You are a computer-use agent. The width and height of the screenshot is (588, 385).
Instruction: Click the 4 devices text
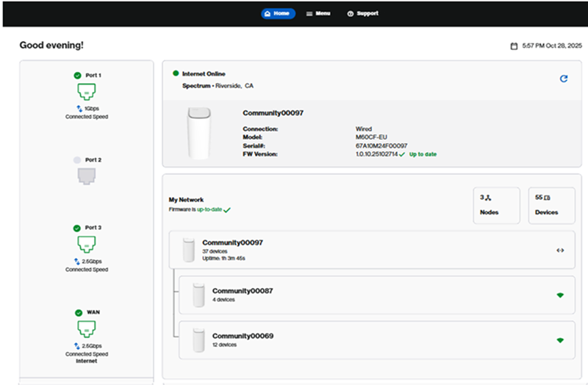tap(223, 300)
